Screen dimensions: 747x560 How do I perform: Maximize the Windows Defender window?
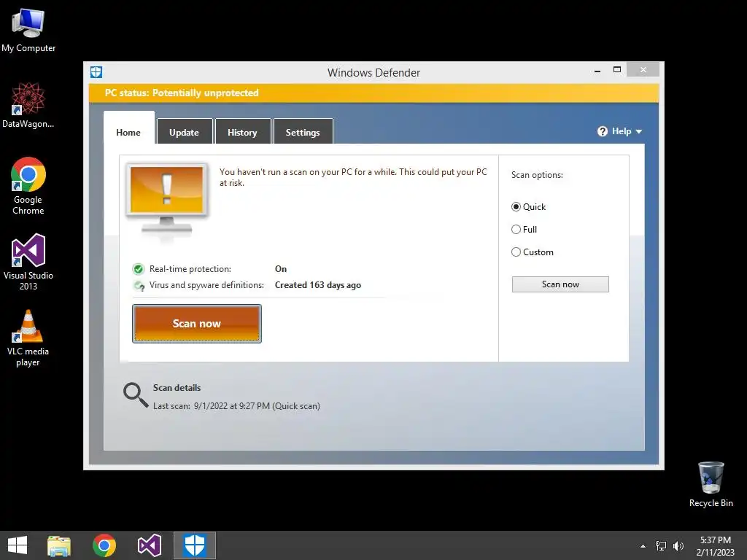[617, 70]
